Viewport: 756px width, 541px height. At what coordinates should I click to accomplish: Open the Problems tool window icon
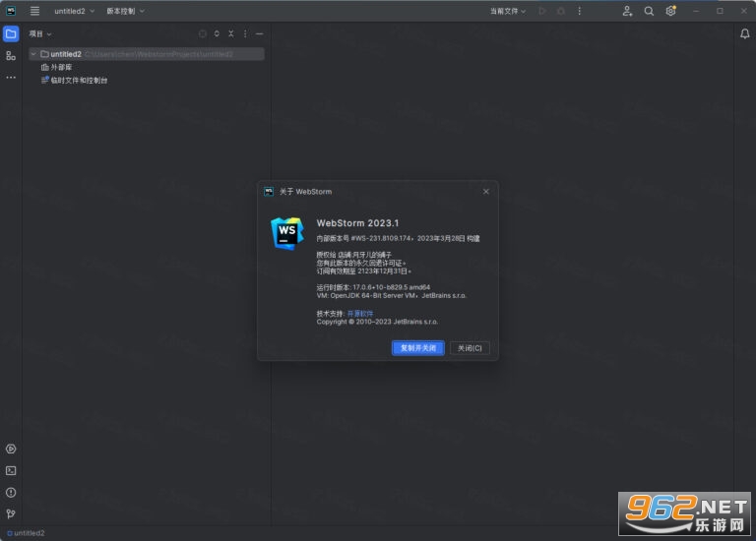11,493
